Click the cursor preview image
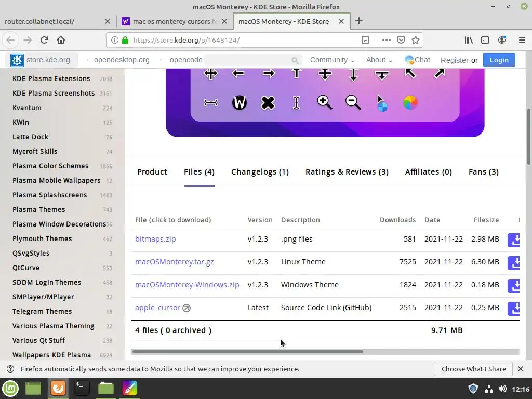Screen dimensions: 532x399 click(x=325, y=102)
